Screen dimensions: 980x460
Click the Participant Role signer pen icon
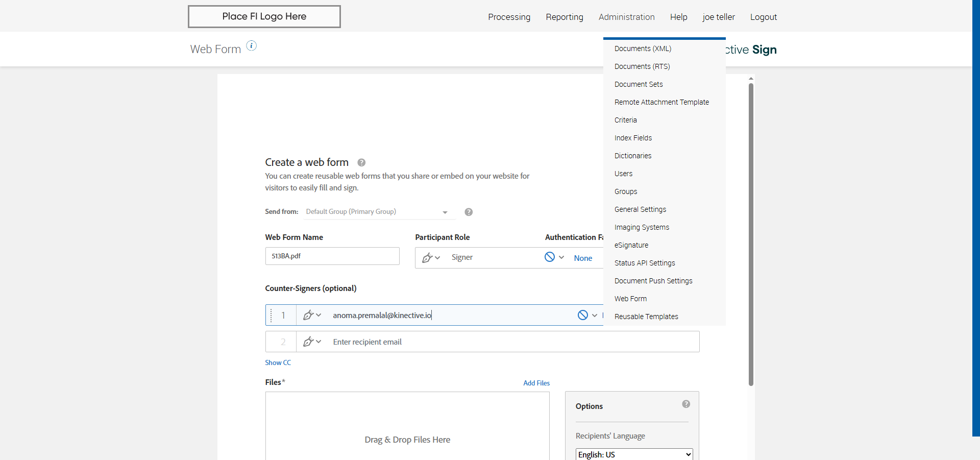(x=428, y=258)
